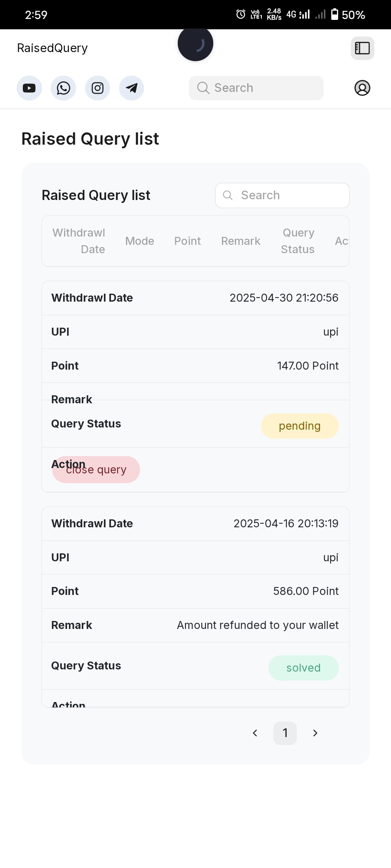Open the user profile icon

(362, 88)
